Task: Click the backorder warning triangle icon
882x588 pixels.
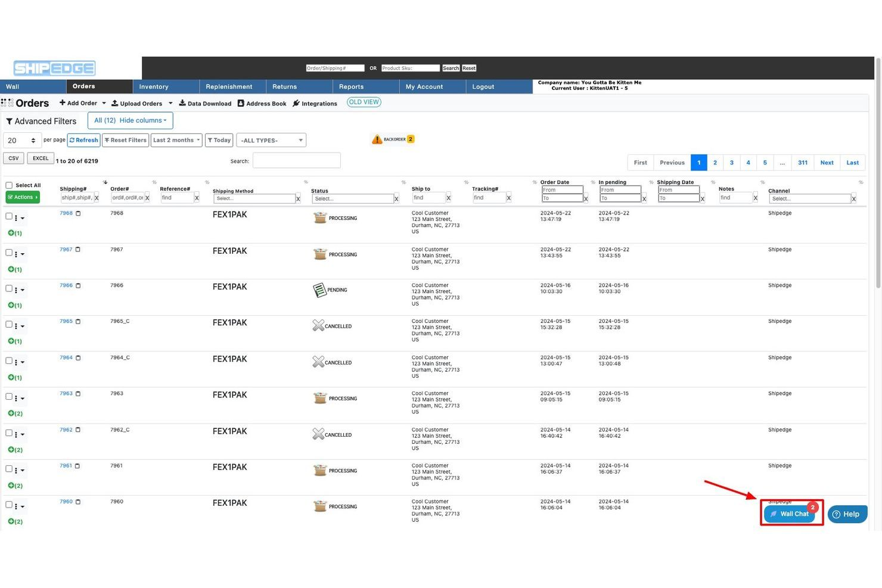Action: 377,139
